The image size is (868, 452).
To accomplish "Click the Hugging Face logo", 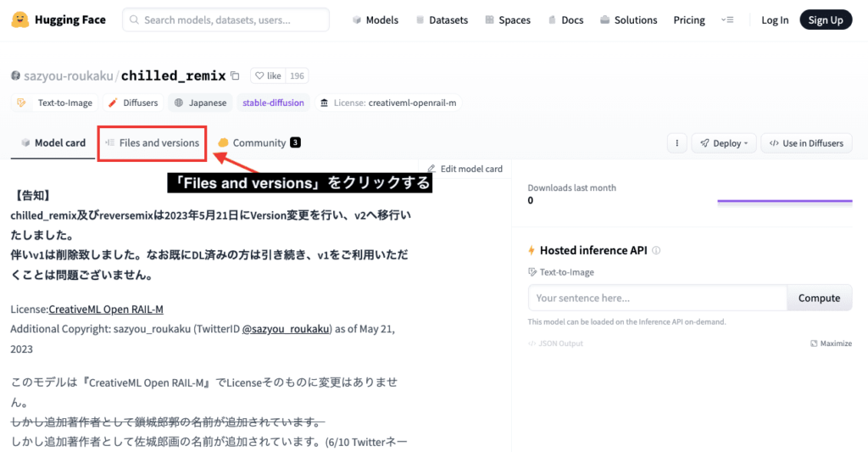I will 58,20.
